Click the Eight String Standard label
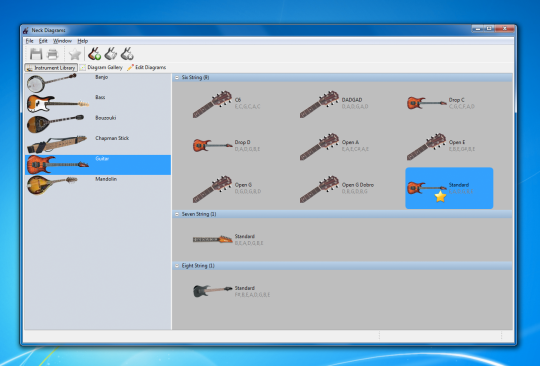The image size is (540, 366). [245, 288]
